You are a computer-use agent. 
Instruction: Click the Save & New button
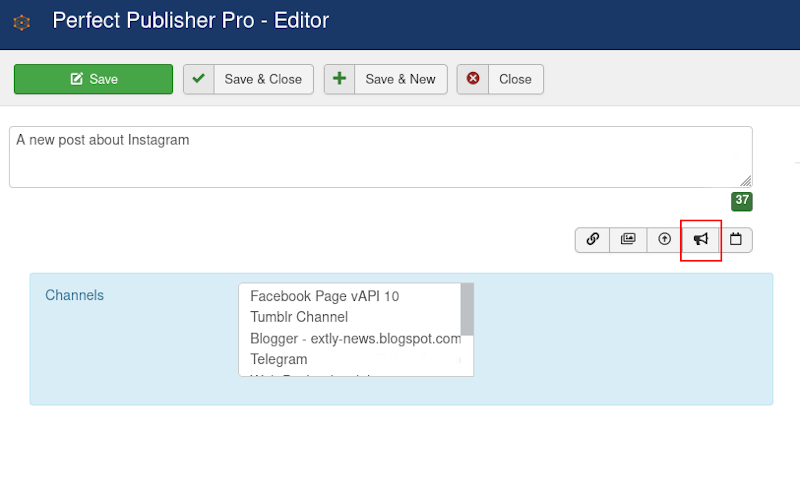tap(386, 79)
